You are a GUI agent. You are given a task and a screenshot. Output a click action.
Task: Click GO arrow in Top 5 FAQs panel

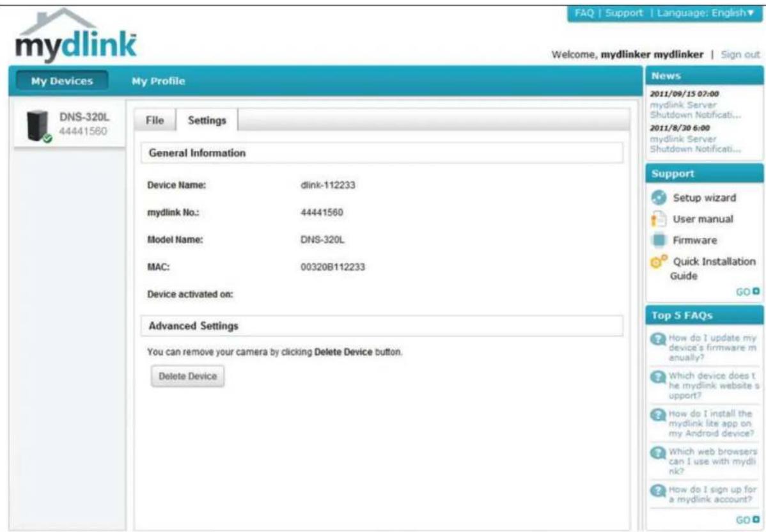[748, 520]
